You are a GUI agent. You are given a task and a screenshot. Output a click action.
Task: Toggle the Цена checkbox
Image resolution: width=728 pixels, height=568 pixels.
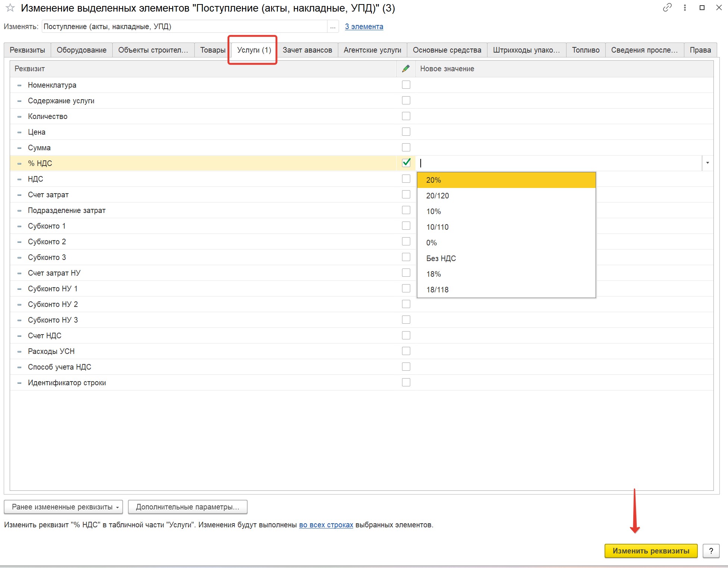406,132
